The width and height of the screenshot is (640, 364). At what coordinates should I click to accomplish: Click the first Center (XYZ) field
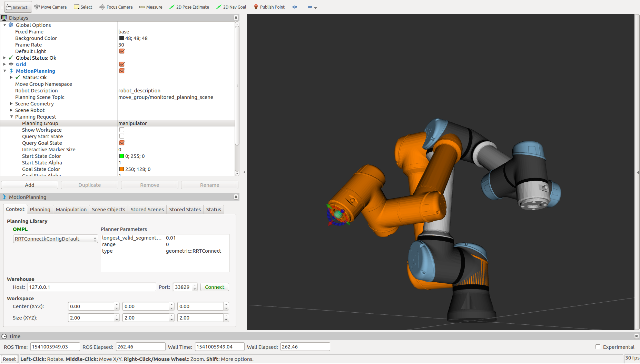coord(91,306)
